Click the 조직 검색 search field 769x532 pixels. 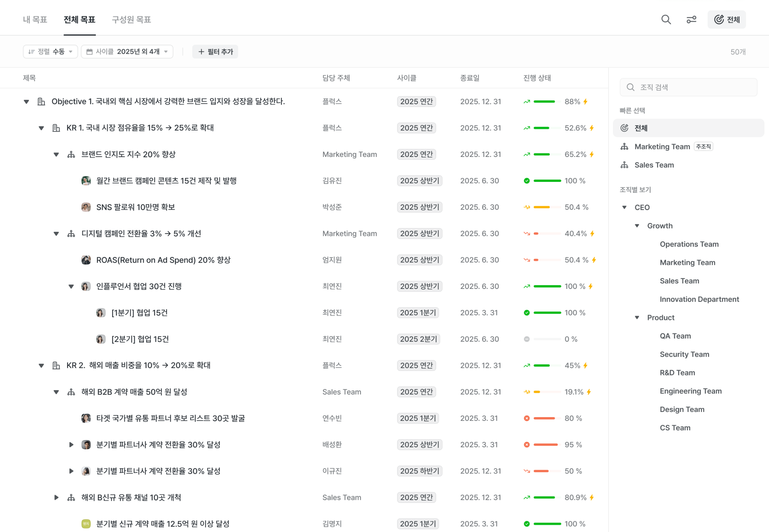point(688,87)
